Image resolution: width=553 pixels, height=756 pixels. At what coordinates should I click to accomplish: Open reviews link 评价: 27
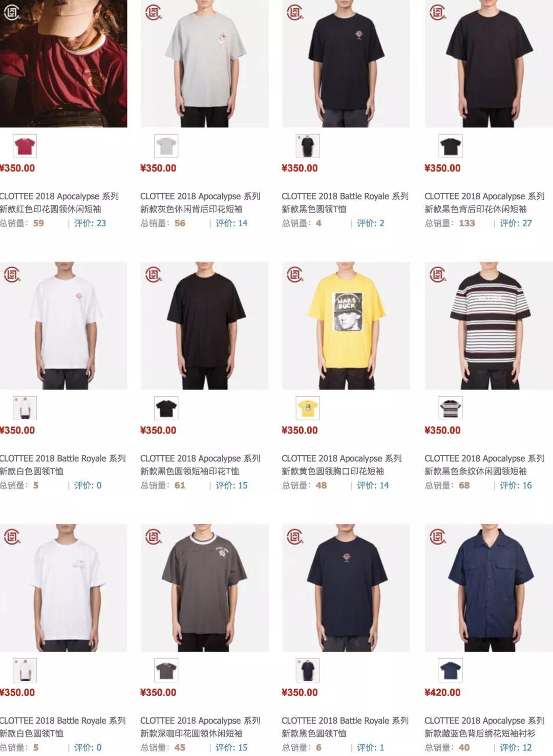516,223
